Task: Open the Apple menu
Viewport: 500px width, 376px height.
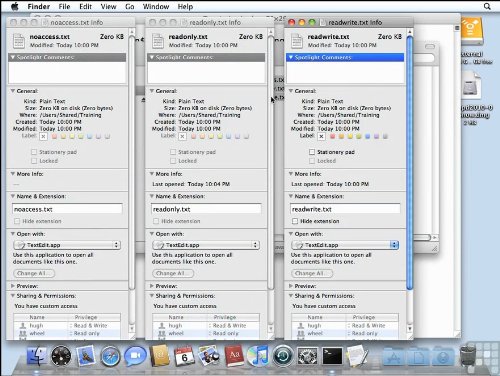Action: 14,6
